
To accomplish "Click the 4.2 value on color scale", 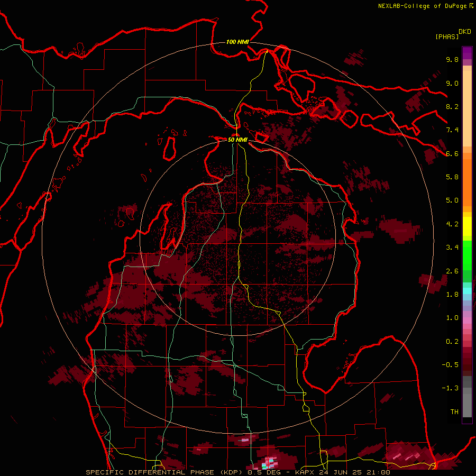I will [x=452, y=224].
